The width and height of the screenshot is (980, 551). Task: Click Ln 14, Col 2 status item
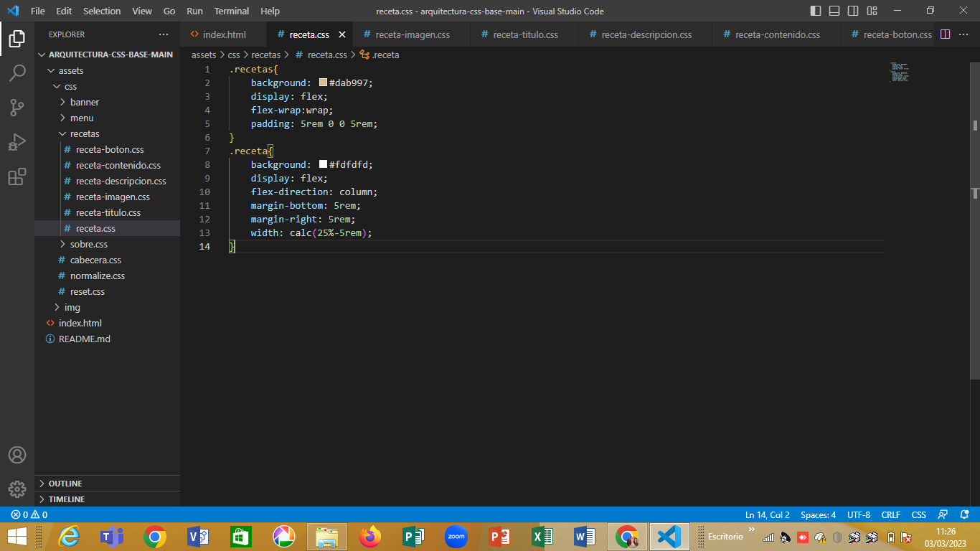(x=768, y=515)
